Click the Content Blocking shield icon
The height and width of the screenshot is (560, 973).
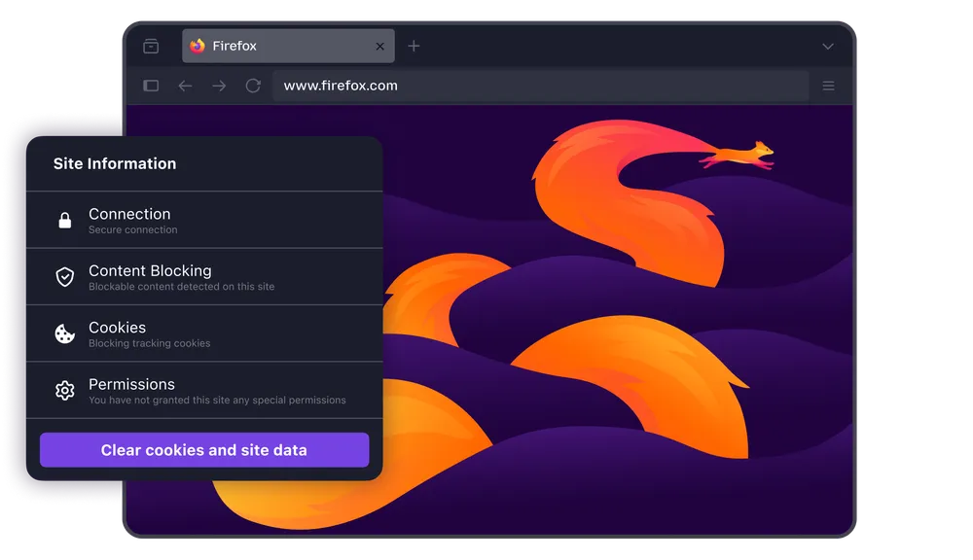[64, 276]
